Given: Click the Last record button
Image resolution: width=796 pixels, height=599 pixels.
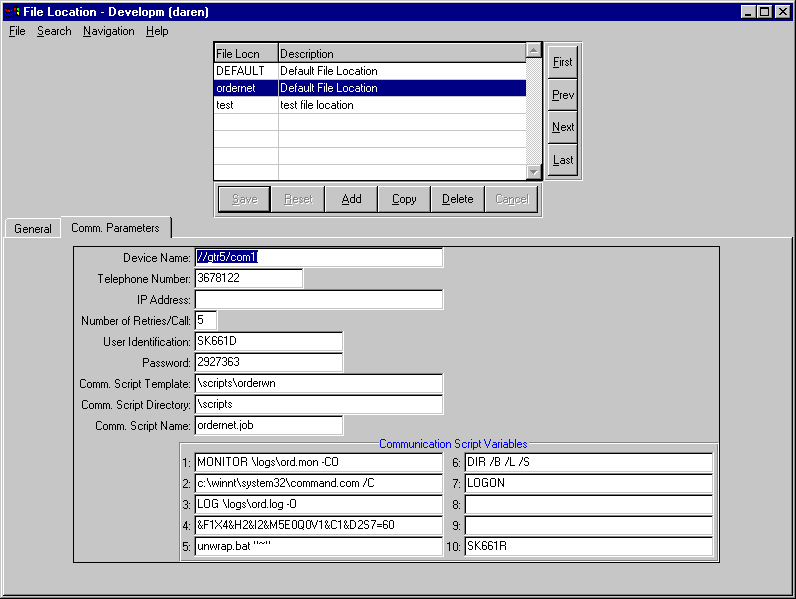Looking at the screenshot, I should [563, 160].
